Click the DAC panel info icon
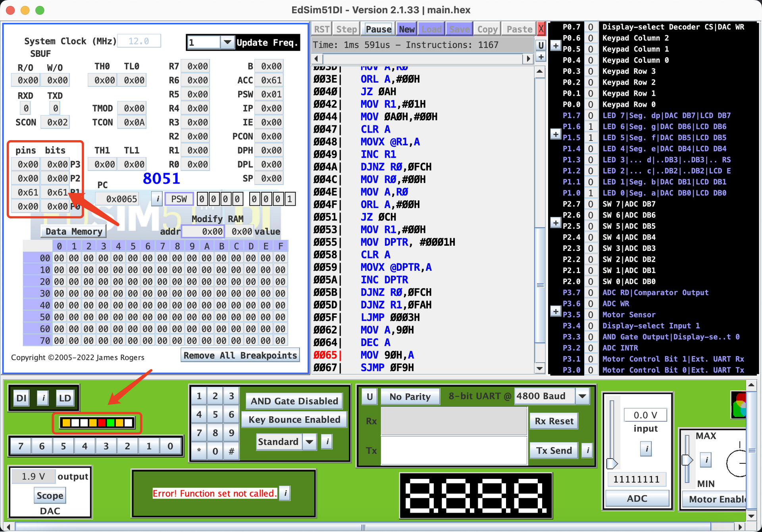The width and height of the screenshot is (762, 532). (x=43, y=398)
